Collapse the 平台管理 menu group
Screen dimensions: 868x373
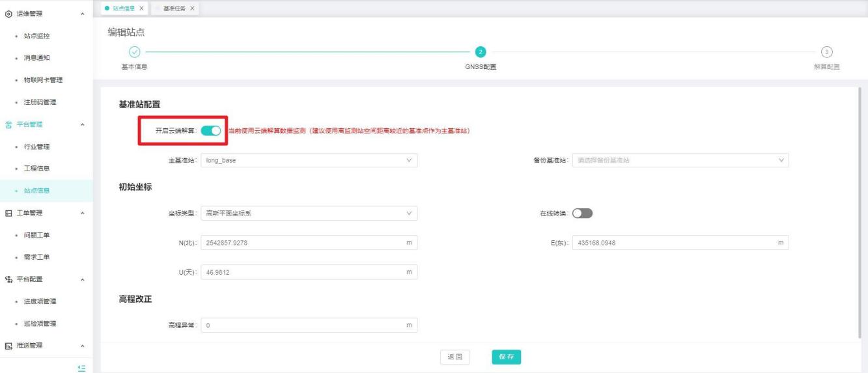(82, 124)
